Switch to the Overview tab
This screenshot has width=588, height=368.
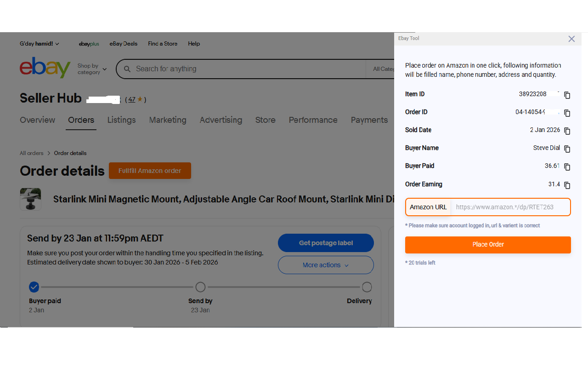37,120
